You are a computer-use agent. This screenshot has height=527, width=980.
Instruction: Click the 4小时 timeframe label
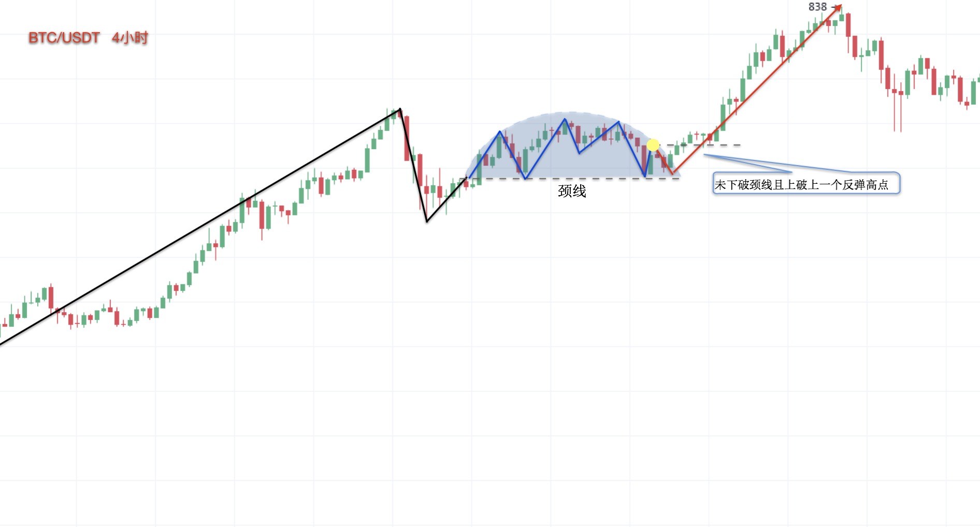click(x=130, y=38)
